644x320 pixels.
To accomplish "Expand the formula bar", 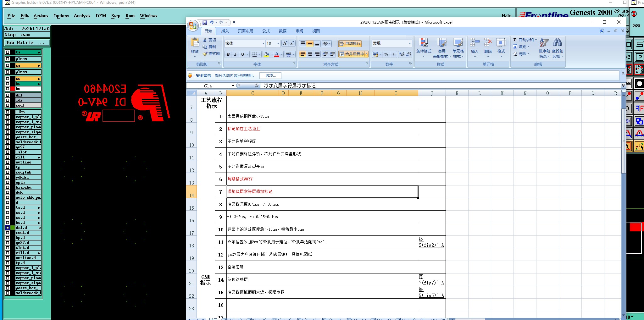I will pos(623,86).
